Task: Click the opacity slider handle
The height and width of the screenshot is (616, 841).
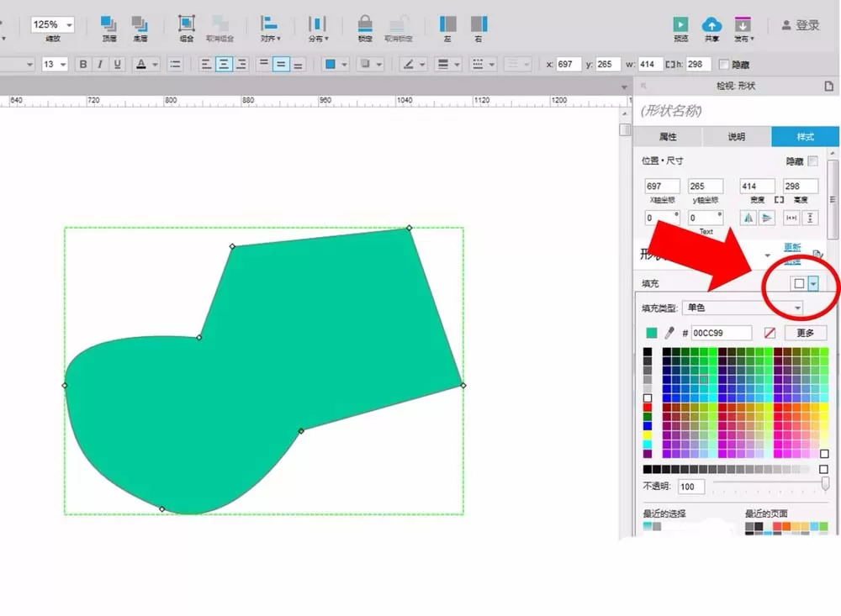Action: tap(825, 483)
